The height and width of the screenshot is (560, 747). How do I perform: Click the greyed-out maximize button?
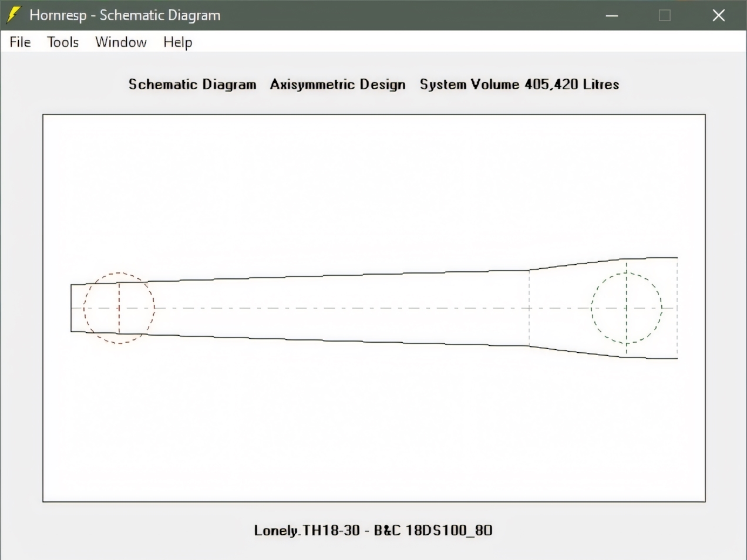click(665, 15)
